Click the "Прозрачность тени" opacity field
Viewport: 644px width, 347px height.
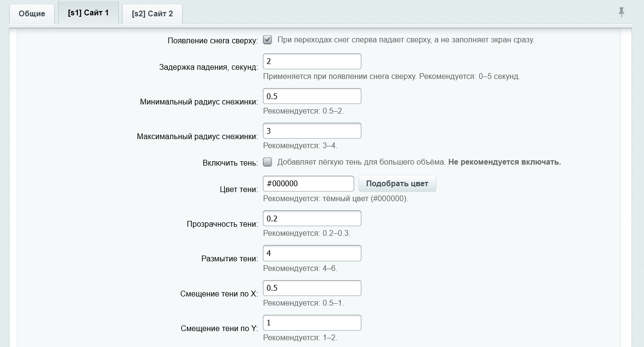(x=311, y=218)
